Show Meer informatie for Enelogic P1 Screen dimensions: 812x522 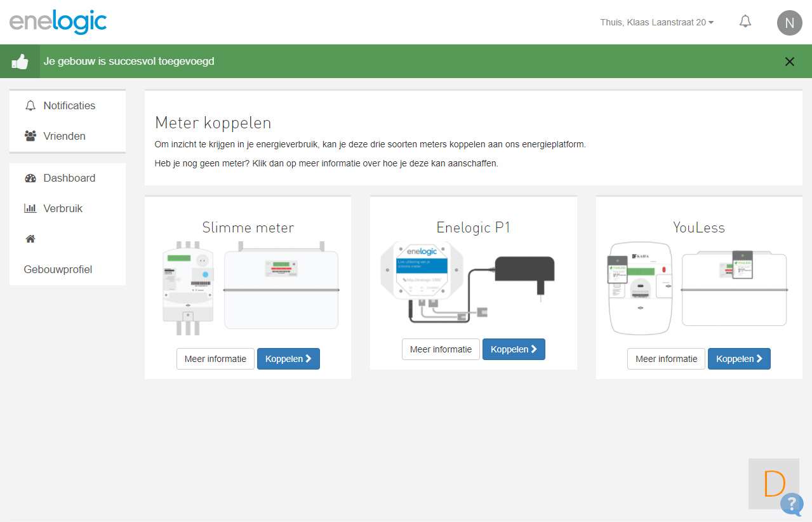(441, 349)
